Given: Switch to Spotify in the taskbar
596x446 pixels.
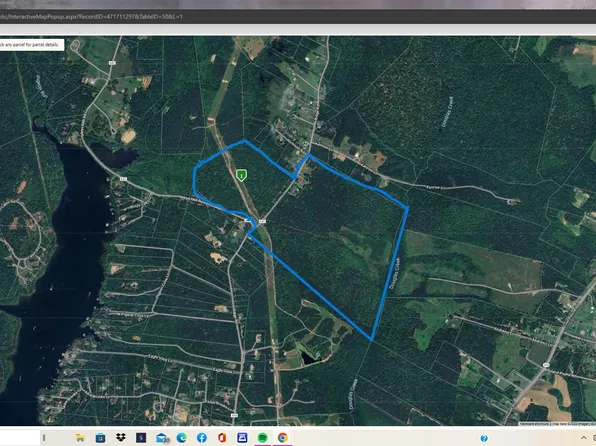Looking at the screenshot, I should (262, 438).
